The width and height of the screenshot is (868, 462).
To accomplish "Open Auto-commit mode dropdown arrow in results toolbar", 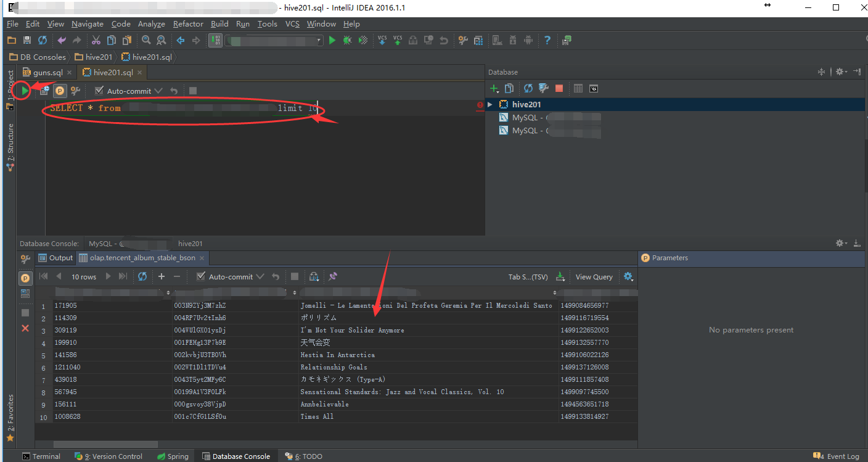I will click(260, 276).
